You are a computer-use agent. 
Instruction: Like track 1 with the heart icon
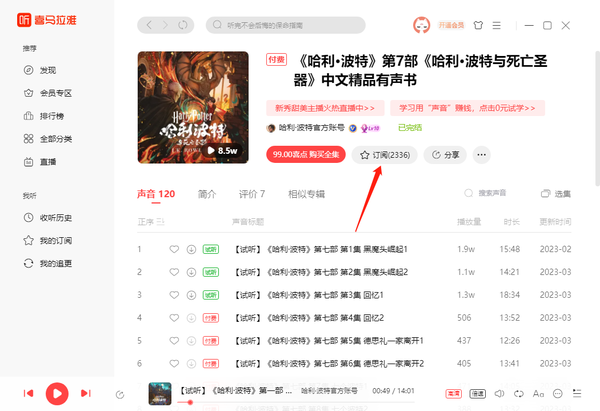174,250
